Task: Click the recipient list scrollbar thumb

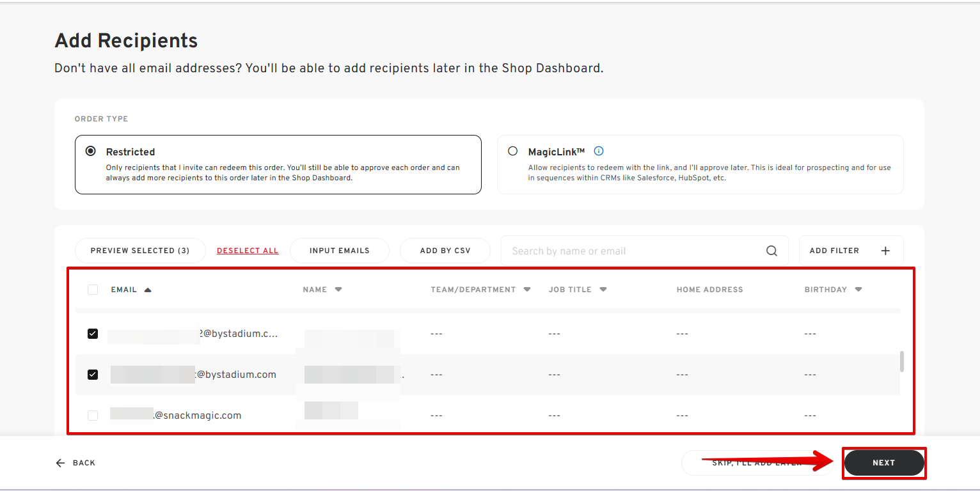Action: (902, 361)
